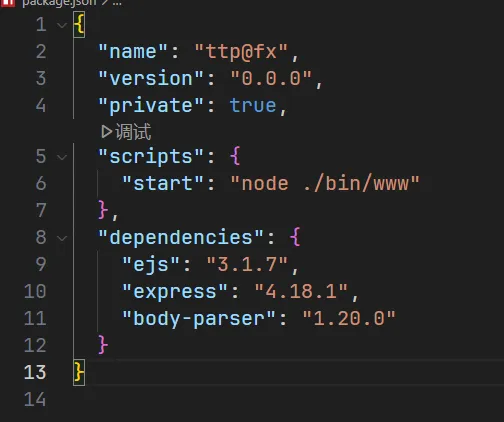Click the debug play triangle icon
Viewport: 504px width, 422px height.
point(107,132)
